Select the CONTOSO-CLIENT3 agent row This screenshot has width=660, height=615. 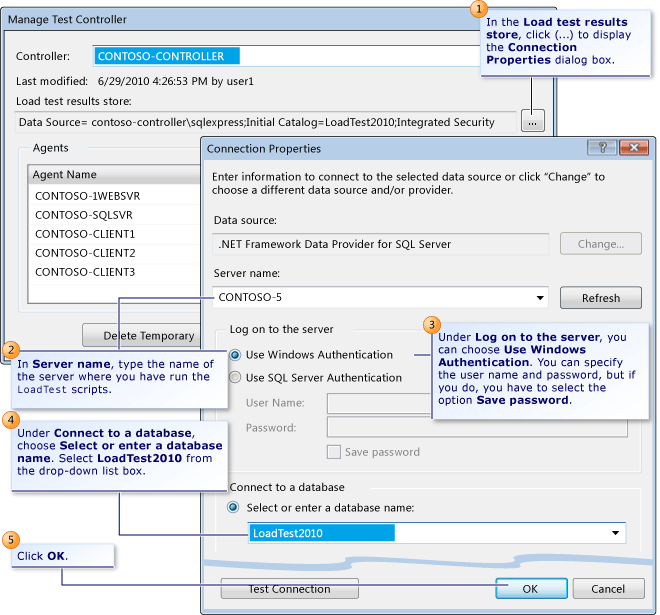(x=114, y=272)
